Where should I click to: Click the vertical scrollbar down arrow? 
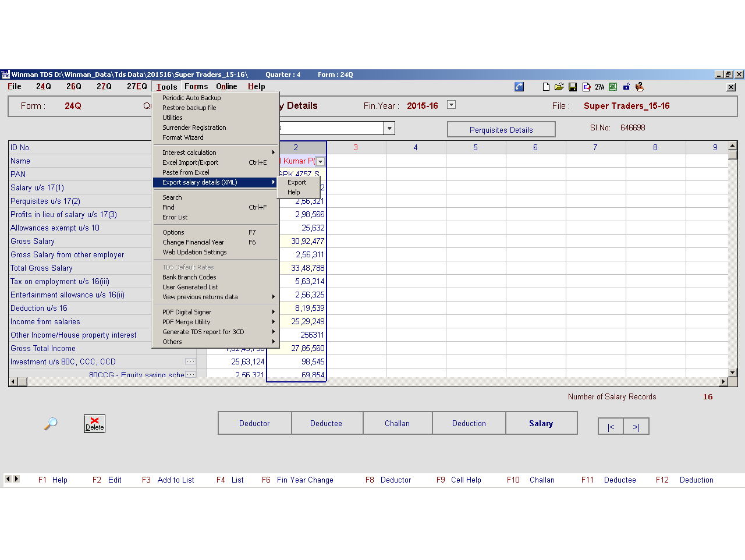tap(733, 372)
